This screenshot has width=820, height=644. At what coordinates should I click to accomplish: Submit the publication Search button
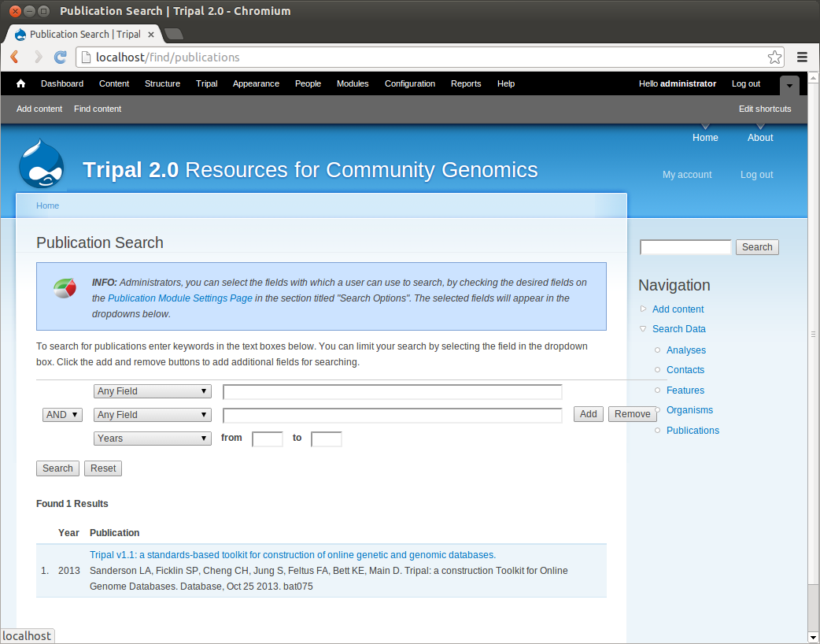[x=57, y=468]
